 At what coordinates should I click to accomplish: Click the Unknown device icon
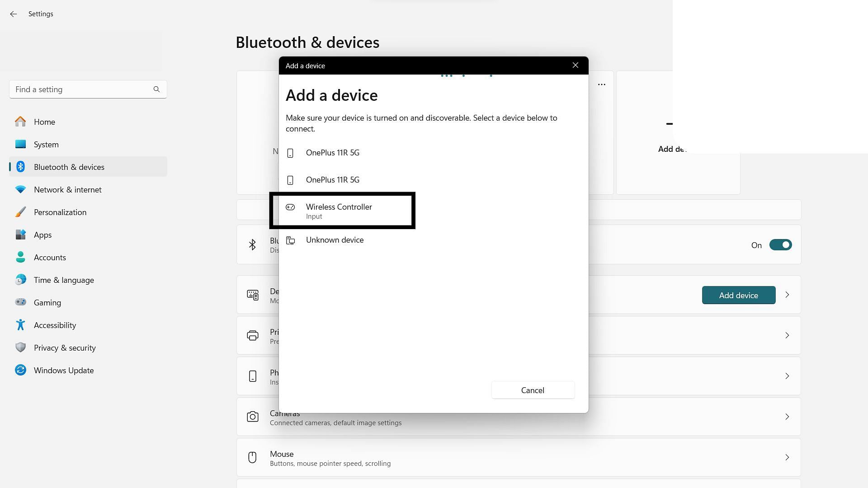point(290,239)
